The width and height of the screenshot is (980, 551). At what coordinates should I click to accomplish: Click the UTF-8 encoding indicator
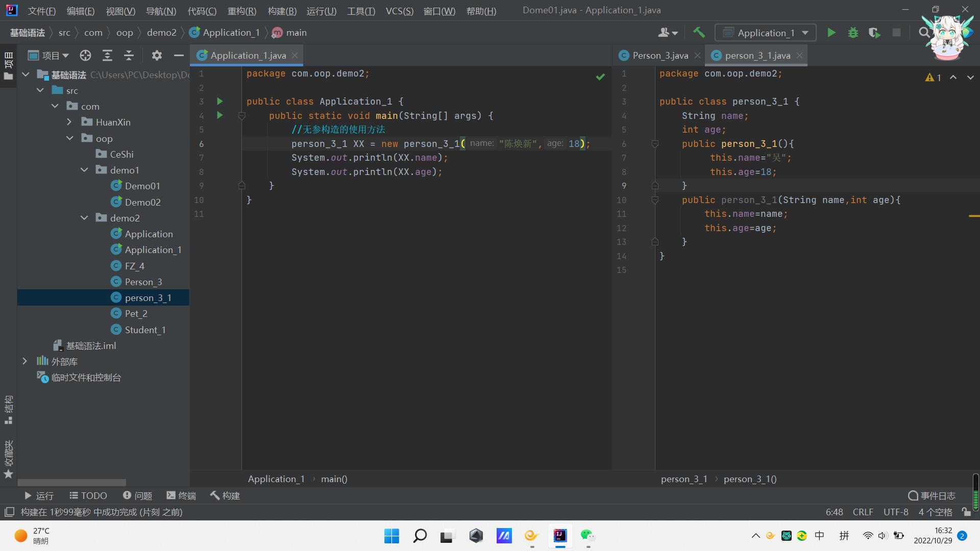click(x=895, y=512)
